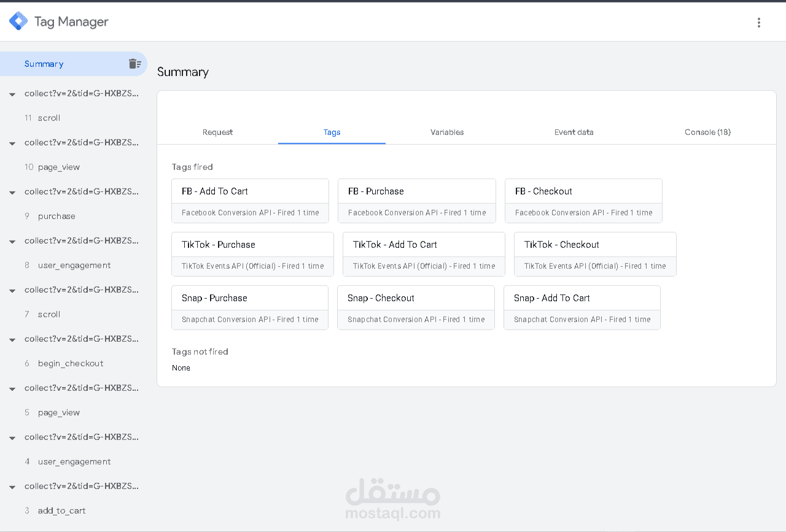Click the 'Tags not fired' heading
Viewport: 786px width, 532px height.
(200, 352)
